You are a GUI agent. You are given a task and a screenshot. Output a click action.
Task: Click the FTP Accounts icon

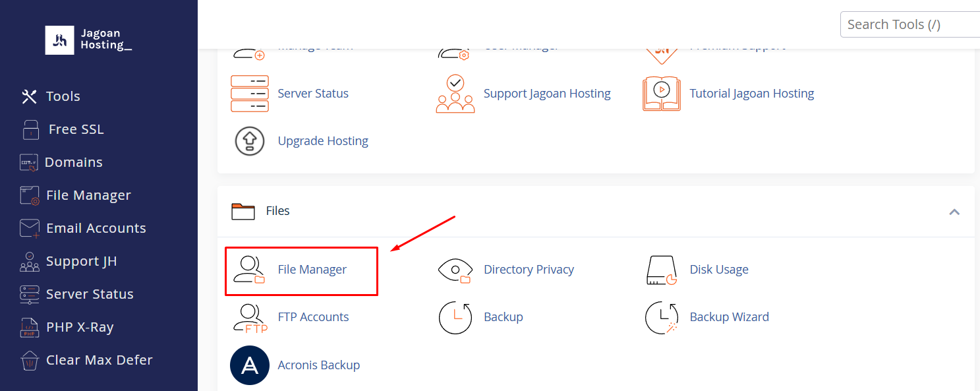coord(250,318)
